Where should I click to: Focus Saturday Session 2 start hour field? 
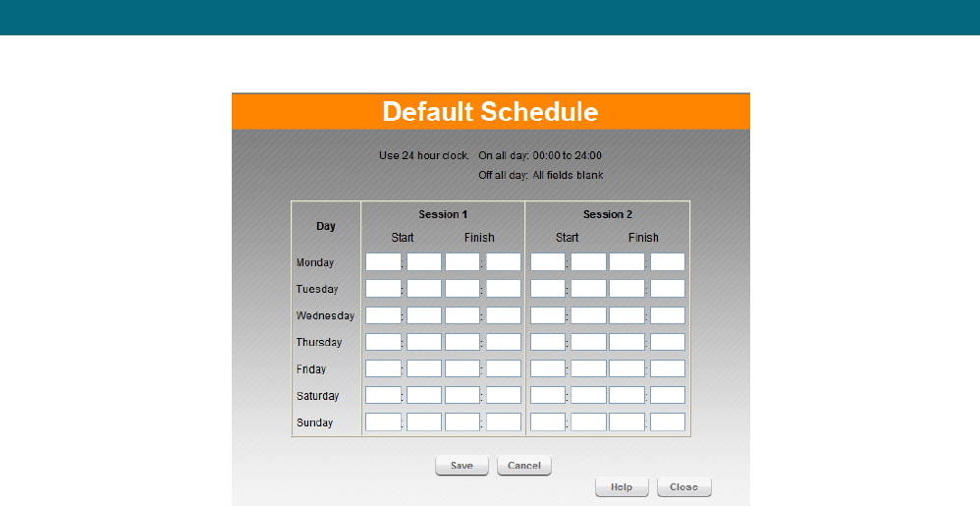pos(548,395)
